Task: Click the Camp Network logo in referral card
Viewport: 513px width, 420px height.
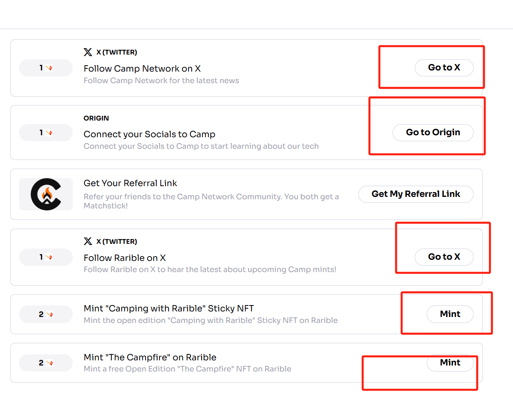Action: point(46,194)
